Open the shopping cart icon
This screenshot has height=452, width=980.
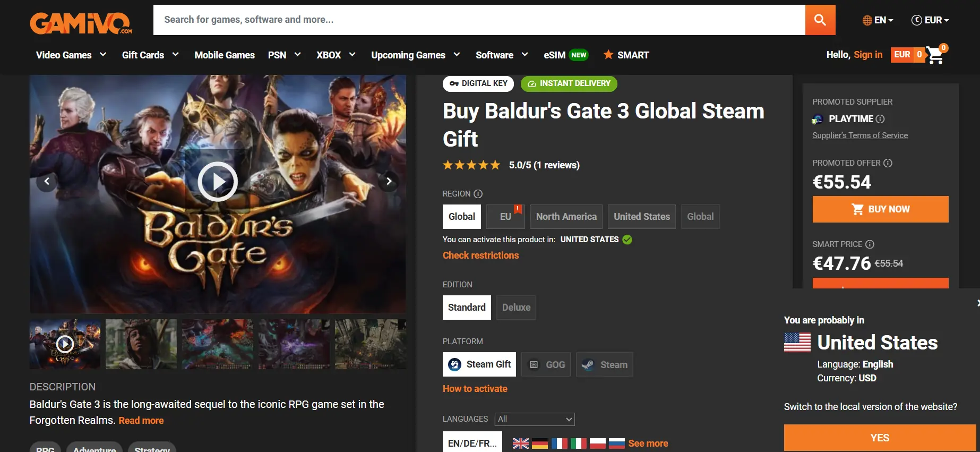(x=936, y=54)
